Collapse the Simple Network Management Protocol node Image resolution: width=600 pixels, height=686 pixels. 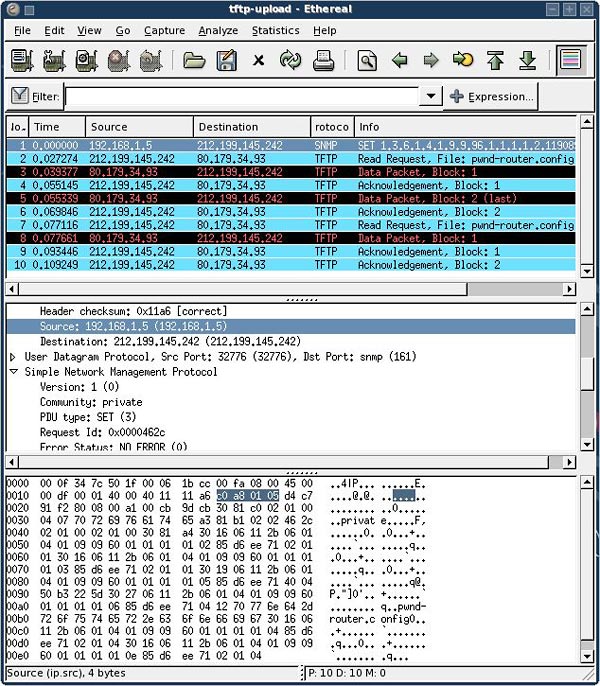[x=13, y=372]
